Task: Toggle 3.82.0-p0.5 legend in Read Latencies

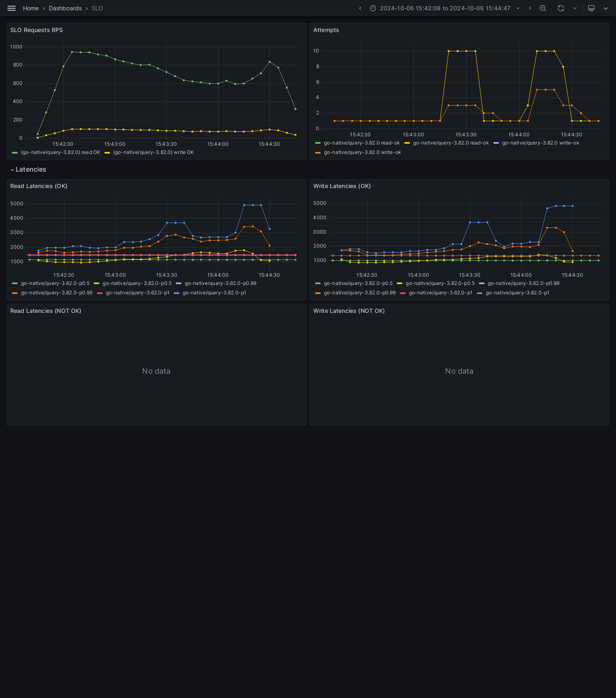Action: [137, 283]
